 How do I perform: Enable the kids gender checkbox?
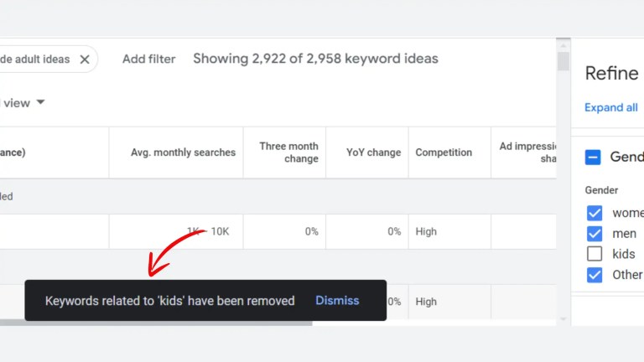point(595,254)
